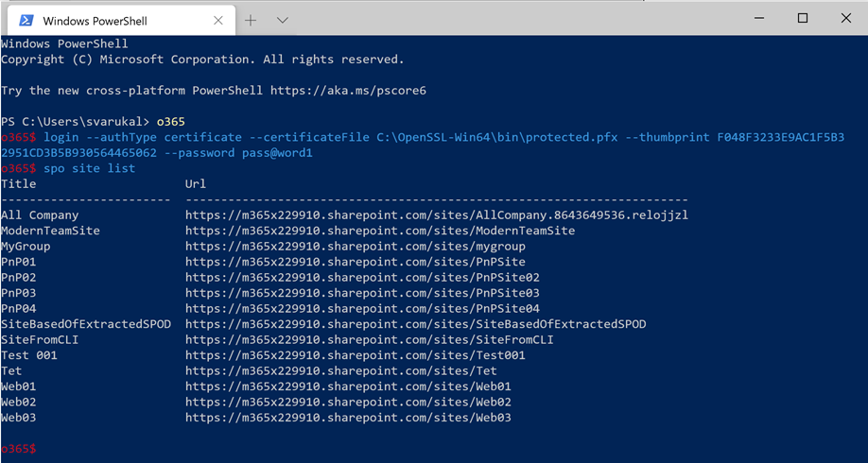Click the 'All Company' title text
Screen dimensions: 868x463
40,215
